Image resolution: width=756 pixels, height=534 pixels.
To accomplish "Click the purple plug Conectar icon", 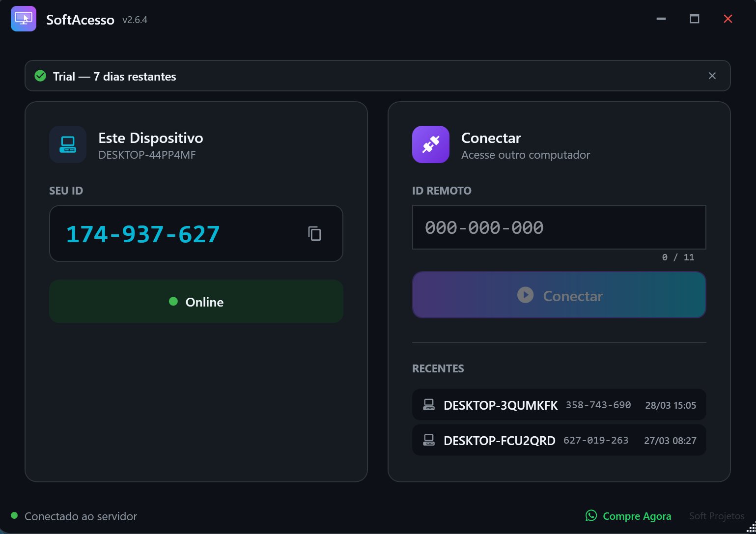I will pos(430,144).
